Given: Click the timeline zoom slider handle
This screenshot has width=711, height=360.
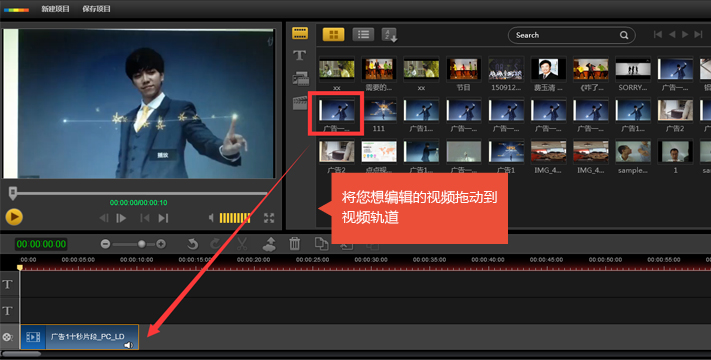Looking at the screenshot, I should coord(142,244).
